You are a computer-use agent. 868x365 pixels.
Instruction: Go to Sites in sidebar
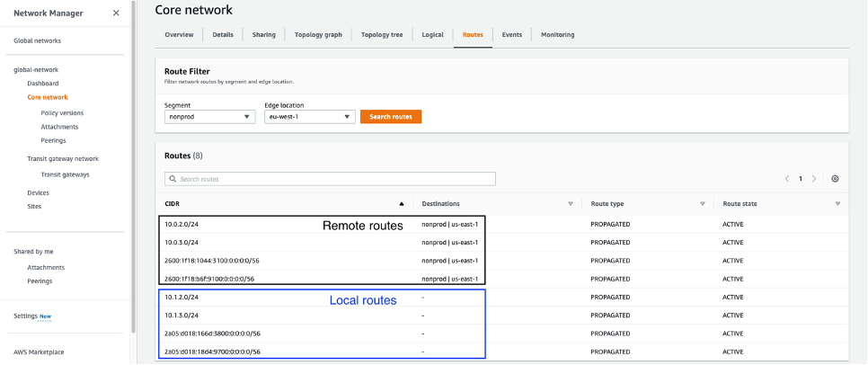(x=34, y=206)
